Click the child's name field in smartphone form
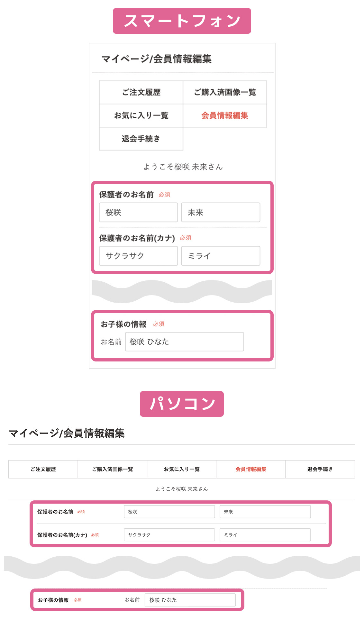The height and width of the screenshot is (630, 364). pos(184,342)
